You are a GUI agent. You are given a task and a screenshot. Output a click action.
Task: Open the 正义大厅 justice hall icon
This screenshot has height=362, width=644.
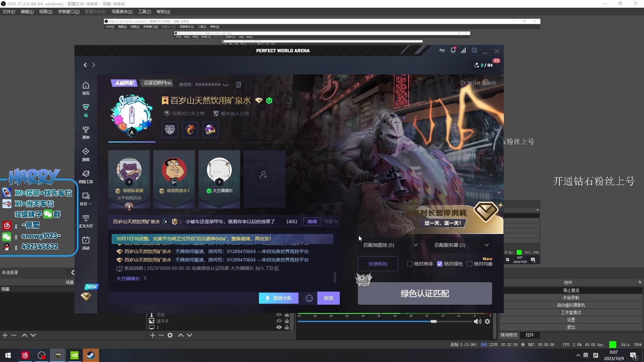coord(86,221)
